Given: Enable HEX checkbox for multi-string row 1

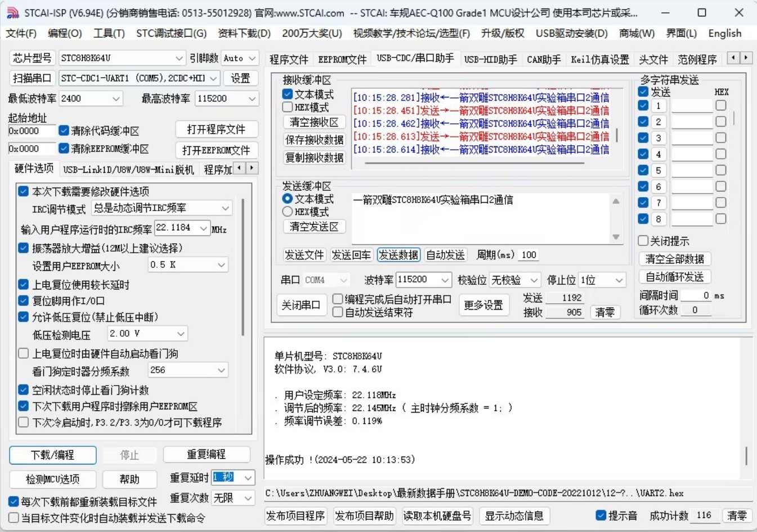Looking at the screenshot, I should coord(721,105).
